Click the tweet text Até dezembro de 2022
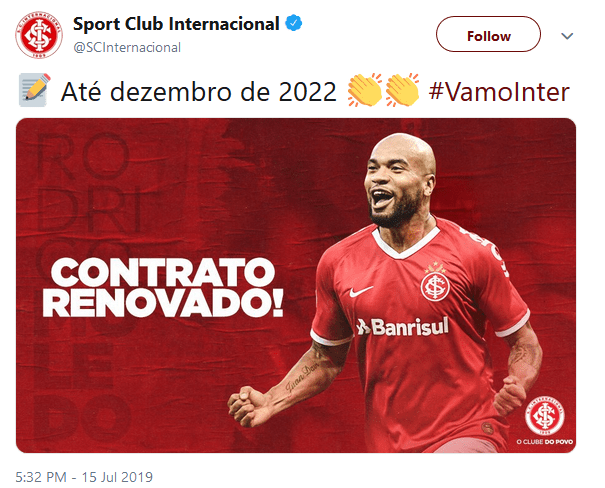 [x=199, y=92]
